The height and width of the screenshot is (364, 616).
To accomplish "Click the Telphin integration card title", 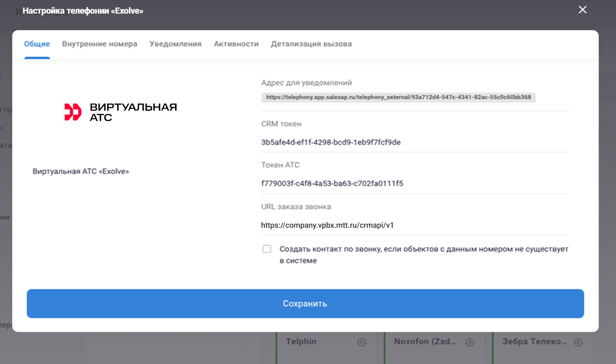I will coord(301,342).
